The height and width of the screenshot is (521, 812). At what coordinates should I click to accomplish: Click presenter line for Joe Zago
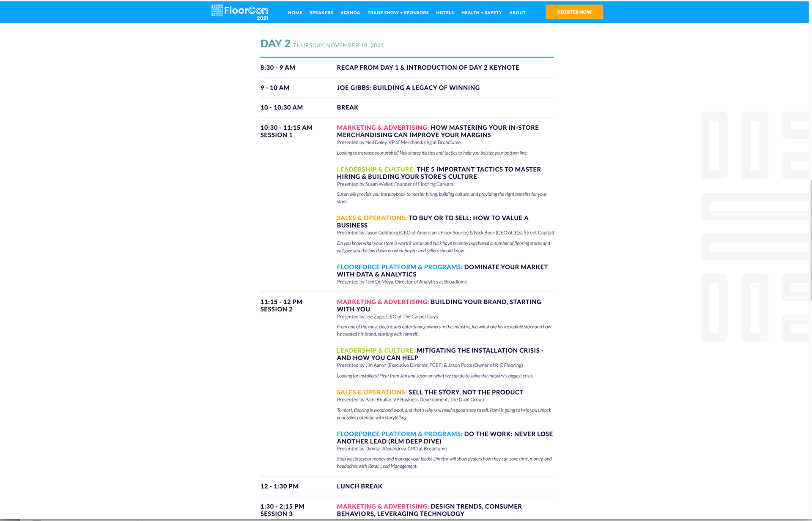[387, 316]
